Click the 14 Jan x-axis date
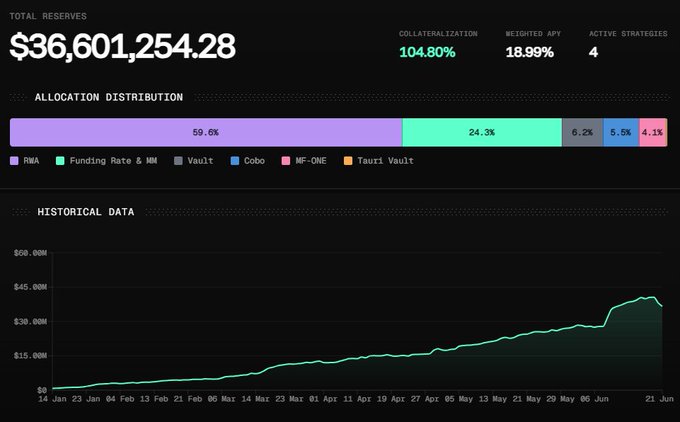Screen dimensions: 680x422 (52, 399)
